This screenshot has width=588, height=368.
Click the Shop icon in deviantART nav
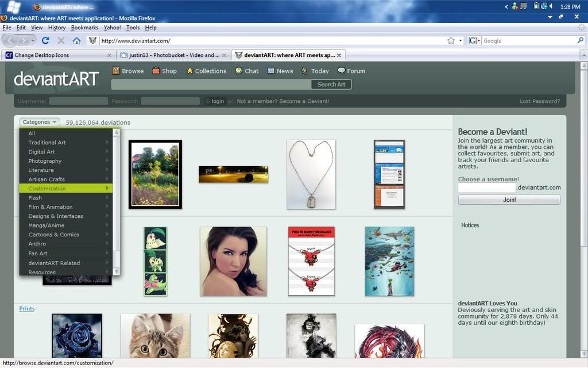click(156, 71)
